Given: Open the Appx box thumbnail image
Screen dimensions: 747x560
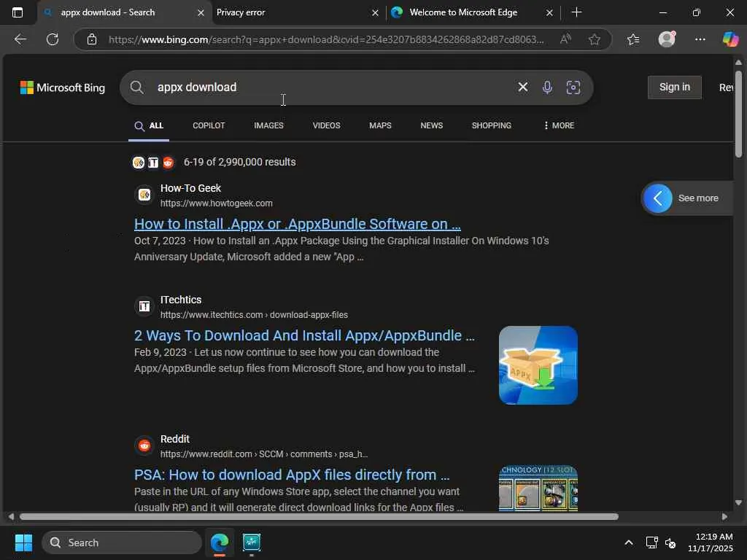Looking at the screenshot, I should click(538, 365).
